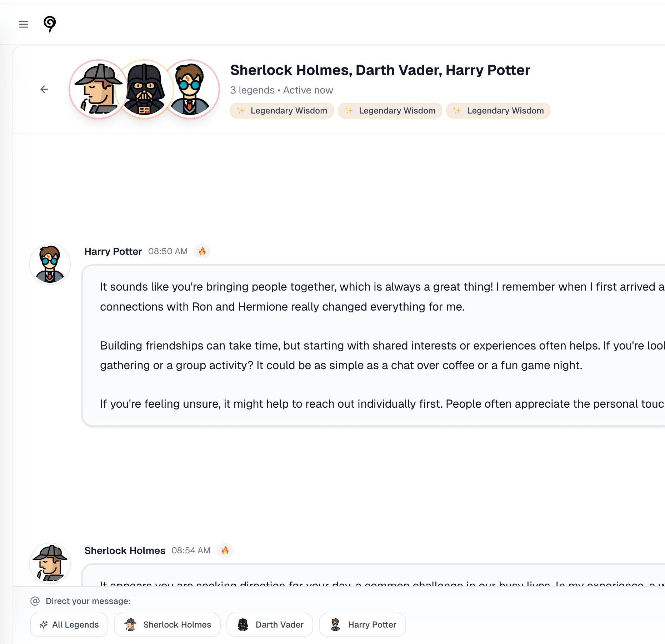The image size is (665, 644).
Task: Click the spiral app logo
Action: pyautogui.click(x=50, y=24)
